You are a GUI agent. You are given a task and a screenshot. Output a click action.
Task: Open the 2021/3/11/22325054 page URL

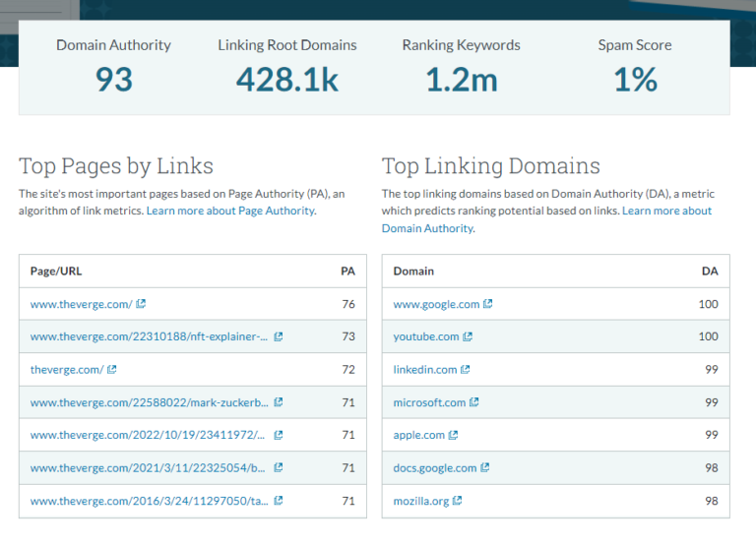[x=148, y=467]
